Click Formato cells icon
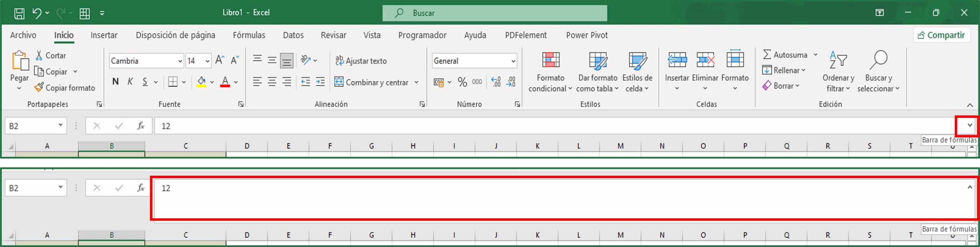 pos(735,59)
